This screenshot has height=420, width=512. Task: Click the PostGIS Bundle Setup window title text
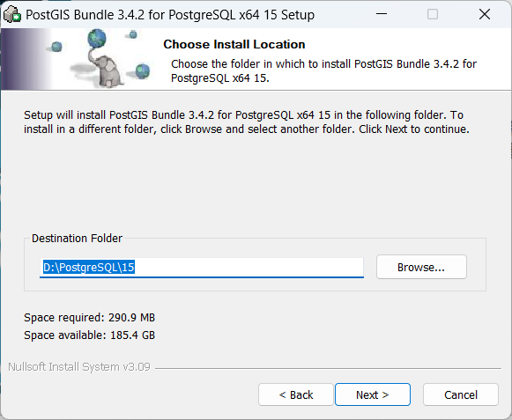point(170,15)
